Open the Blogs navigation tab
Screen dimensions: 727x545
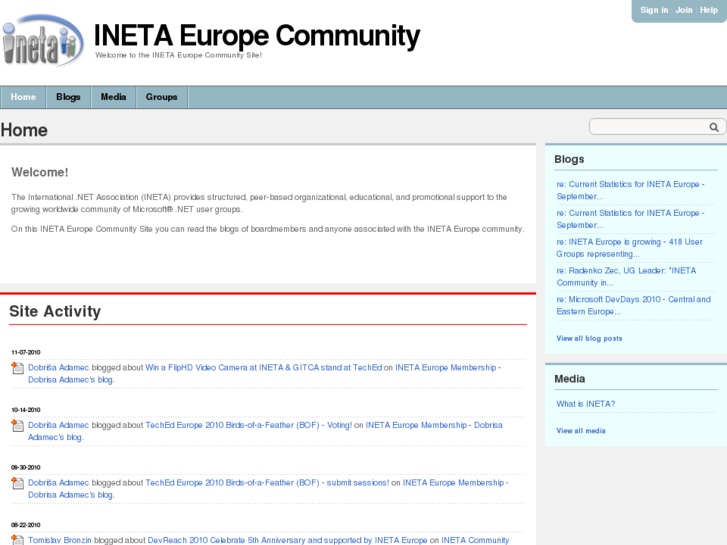68,97
